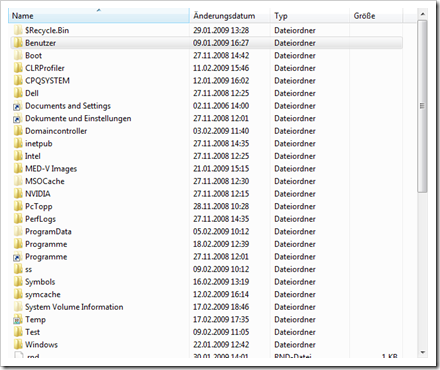The width and height of the screenshot is (440, 370).
Task: Click the date 02.11.2006 14:00
Action: point(221,106)
